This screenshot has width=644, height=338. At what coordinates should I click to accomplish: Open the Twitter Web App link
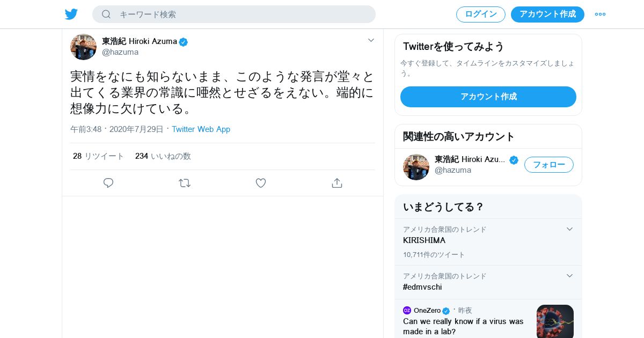201,129
